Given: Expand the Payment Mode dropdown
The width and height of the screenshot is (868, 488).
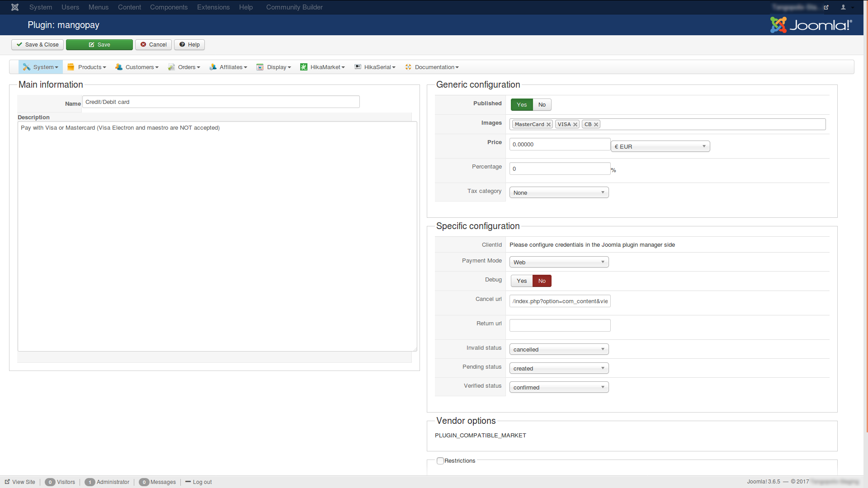Looking at the screenshot, I should click(x=559, y=262).
